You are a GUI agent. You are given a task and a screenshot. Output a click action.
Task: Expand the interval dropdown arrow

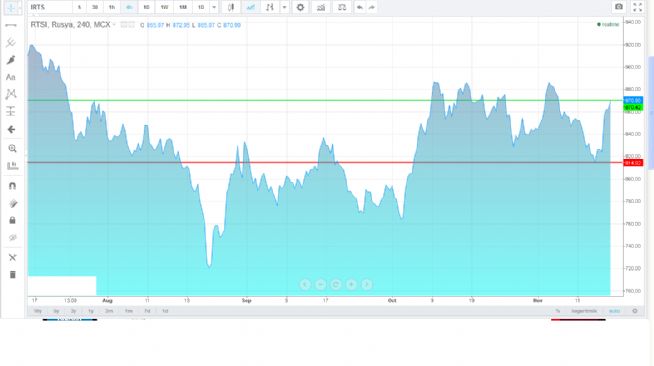pos(214,8)
